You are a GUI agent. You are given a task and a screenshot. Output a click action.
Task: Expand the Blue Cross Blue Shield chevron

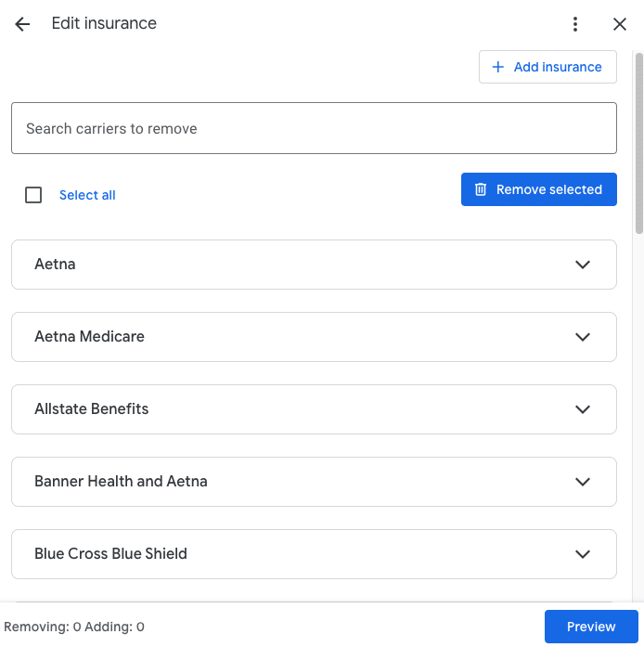pyautogui.click(x=583, y=554)
